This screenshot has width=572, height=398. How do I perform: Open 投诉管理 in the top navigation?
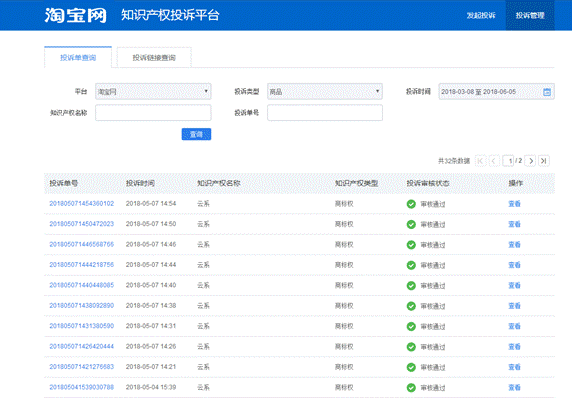pos(530,15)
